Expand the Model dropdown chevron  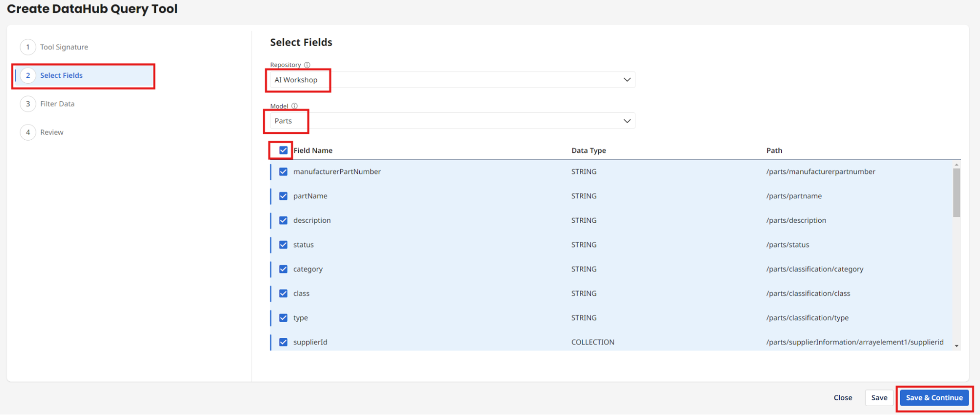point(627,121)
